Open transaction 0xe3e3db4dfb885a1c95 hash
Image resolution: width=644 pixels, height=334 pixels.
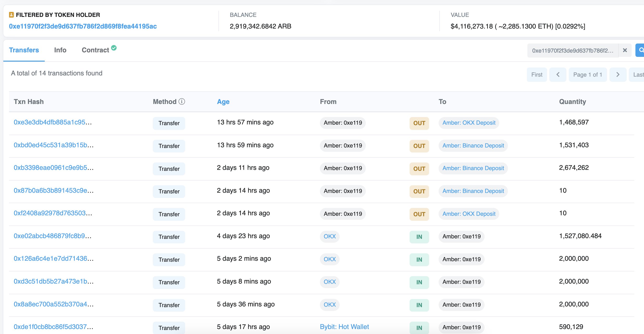coord(53,122)
